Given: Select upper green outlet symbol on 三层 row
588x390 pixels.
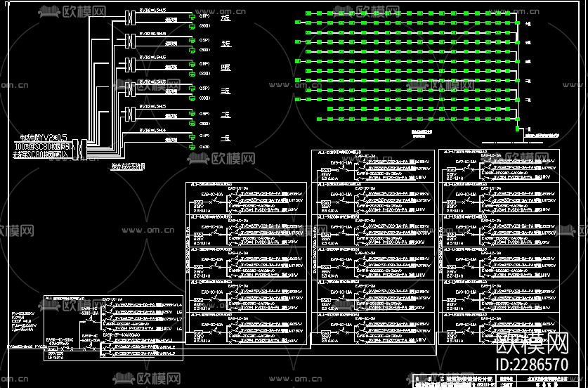Looking at the screenshot, I should pos(192,89).
